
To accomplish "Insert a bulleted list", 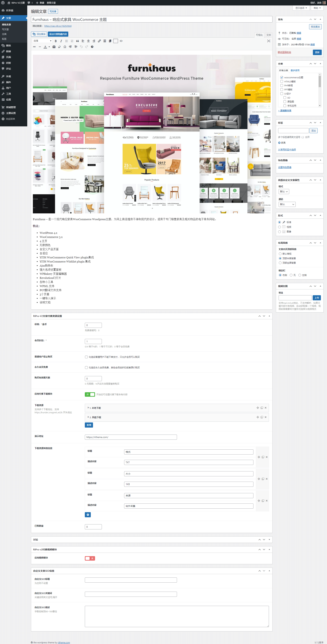I will coord(67,41).
